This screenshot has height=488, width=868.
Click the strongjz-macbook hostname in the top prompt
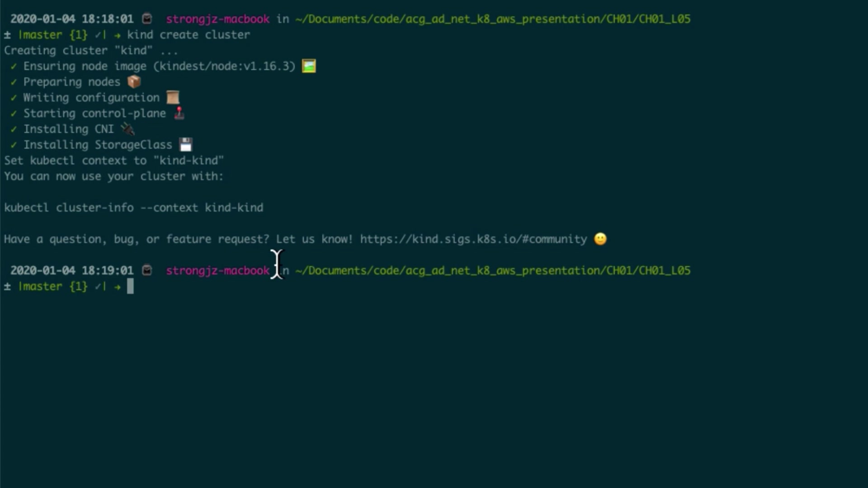(217, 19)
